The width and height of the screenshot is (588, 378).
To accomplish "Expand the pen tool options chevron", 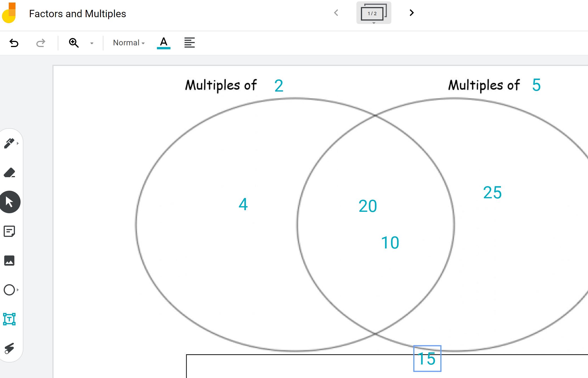I will [17, 144].
